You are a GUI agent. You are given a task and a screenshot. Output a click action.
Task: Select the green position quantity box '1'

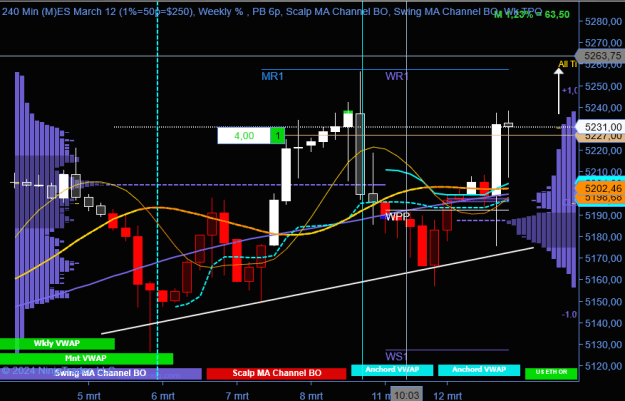tap(277, 136)
